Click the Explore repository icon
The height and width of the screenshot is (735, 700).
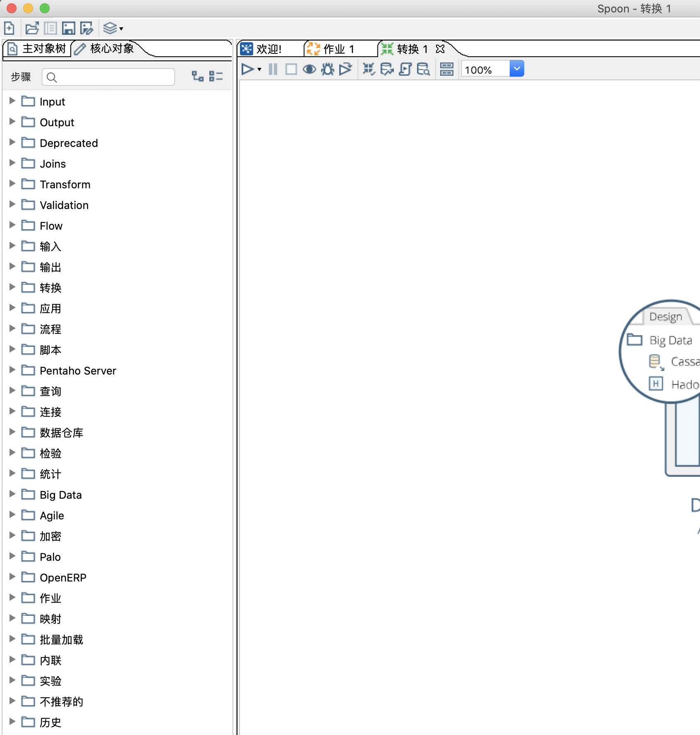tap(50, 28)
